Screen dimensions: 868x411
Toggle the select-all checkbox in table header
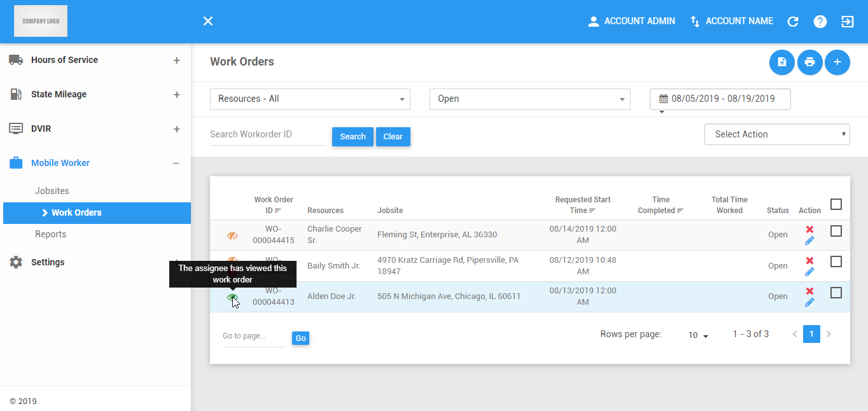point(836,204)
